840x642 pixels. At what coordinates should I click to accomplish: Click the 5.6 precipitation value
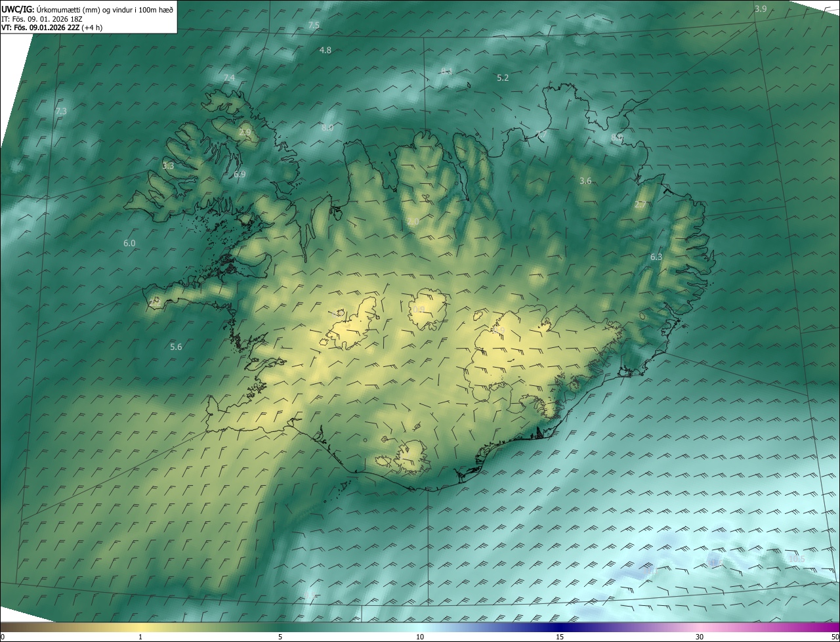(x=176, y=347)
